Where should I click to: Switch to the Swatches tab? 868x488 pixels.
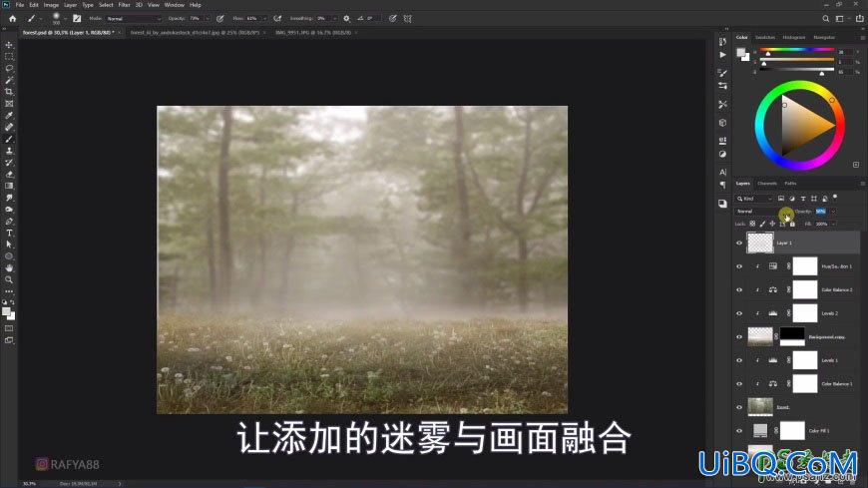tap(765, 37)
